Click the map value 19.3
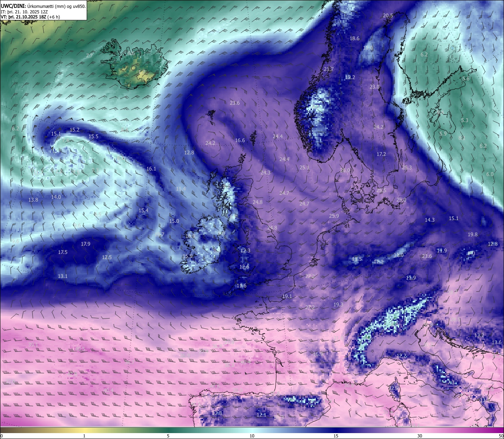The image size is (504, 439). click(338, 305)
